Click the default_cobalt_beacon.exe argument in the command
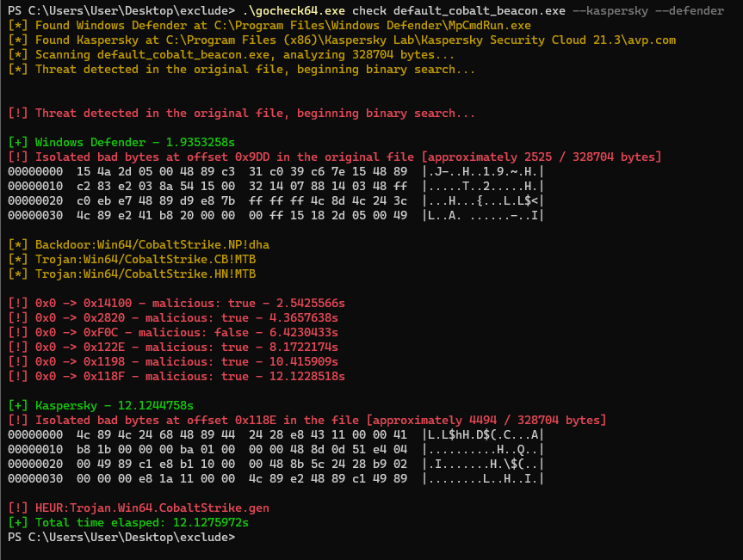 (x=479, y=10)
